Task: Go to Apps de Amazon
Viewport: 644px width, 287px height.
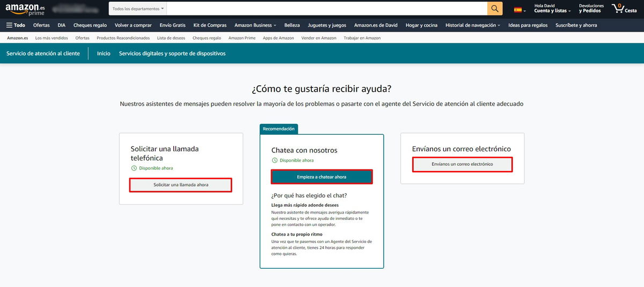Action: coord(279,38)
